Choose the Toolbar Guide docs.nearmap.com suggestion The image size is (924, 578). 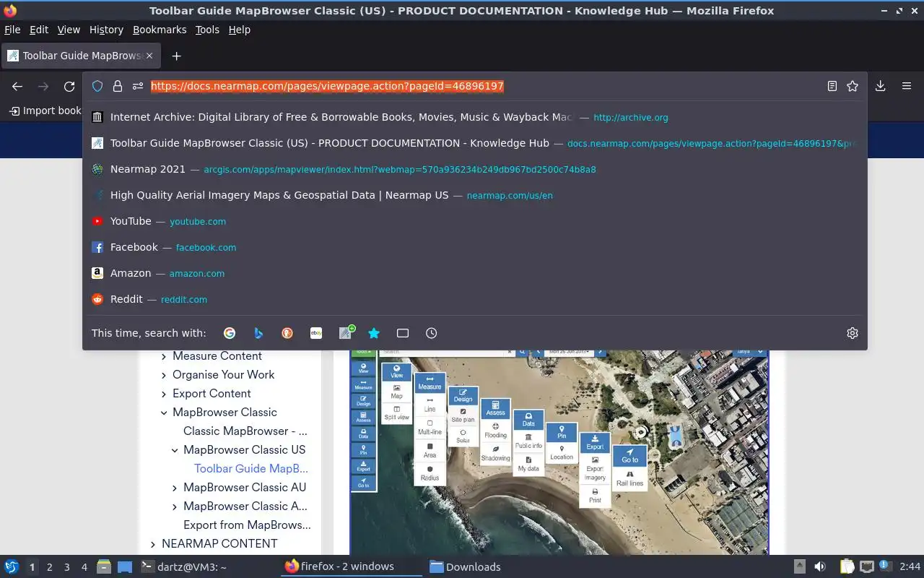click(475, 143)
